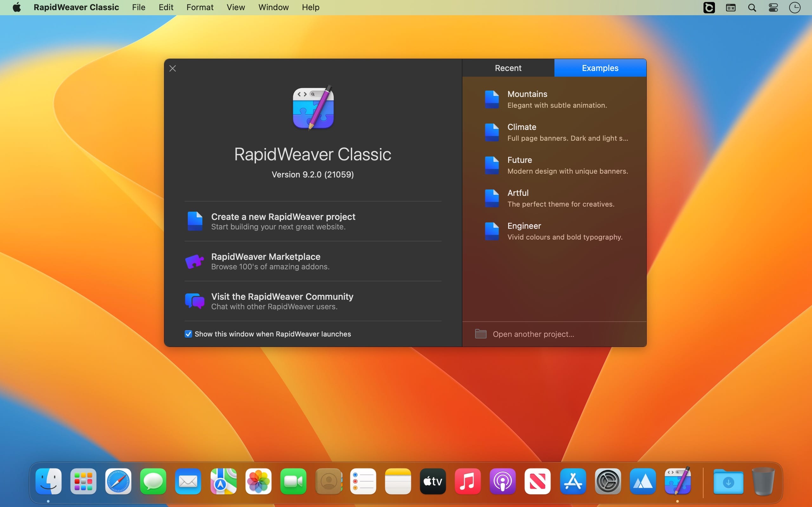Open the Format menu
812x507 pixels.
click(200, 7)
